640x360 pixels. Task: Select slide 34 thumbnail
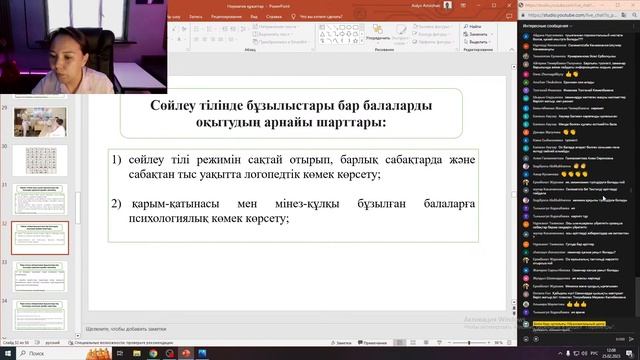[x=40, y=315]
